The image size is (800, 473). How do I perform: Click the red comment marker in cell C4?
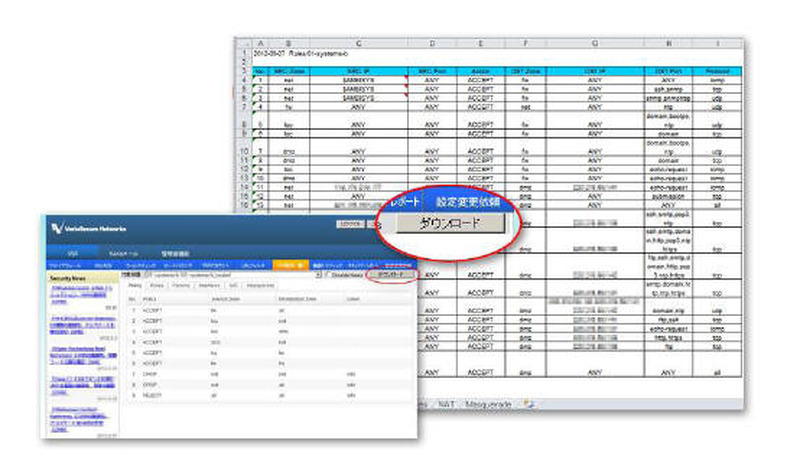[406, 78]
